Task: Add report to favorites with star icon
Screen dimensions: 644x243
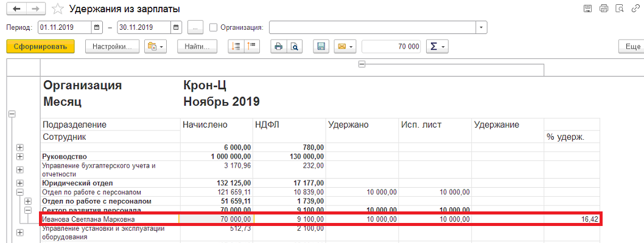Action: pos(58,9)
